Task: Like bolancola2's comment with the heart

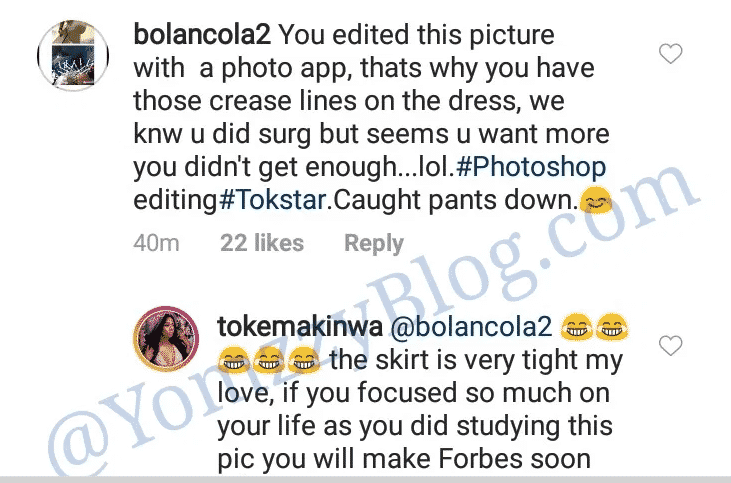Action: click(x=672, y=53)
